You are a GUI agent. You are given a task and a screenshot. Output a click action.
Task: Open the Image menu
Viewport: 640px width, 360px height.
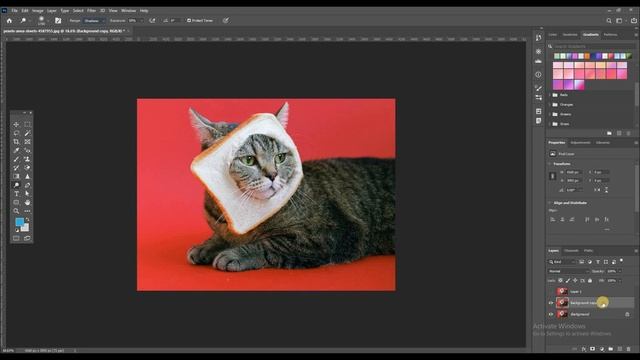click(38, 11)
